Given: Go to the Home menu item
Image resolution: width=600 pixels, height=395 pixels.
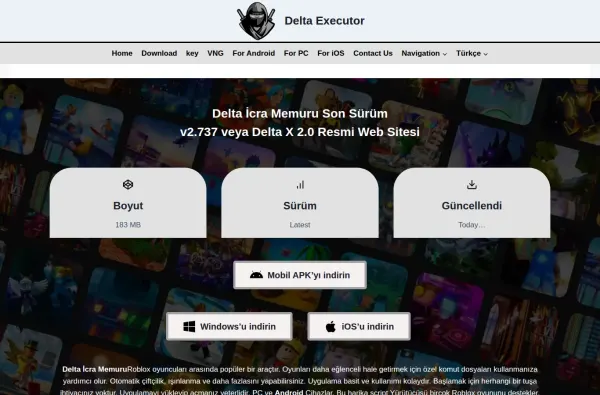Looking at the screenshot, I should point(122,54).
